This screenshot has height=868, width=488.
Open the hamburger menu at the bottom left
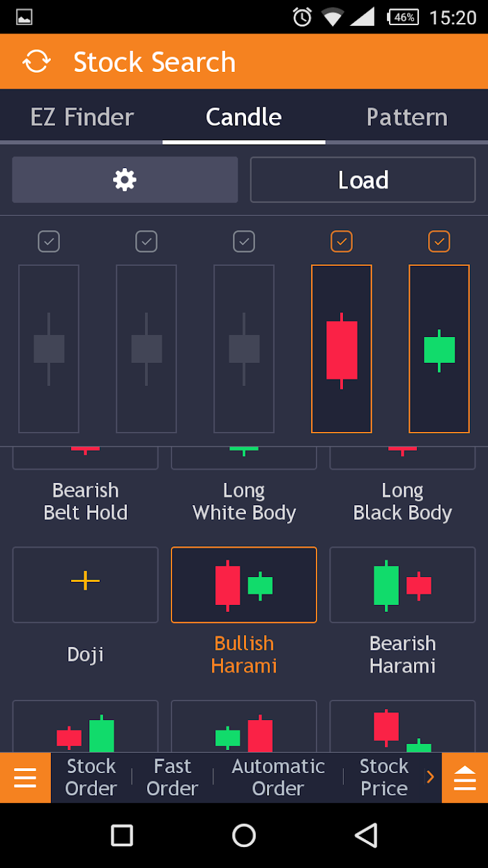click(x=25, y=777)
